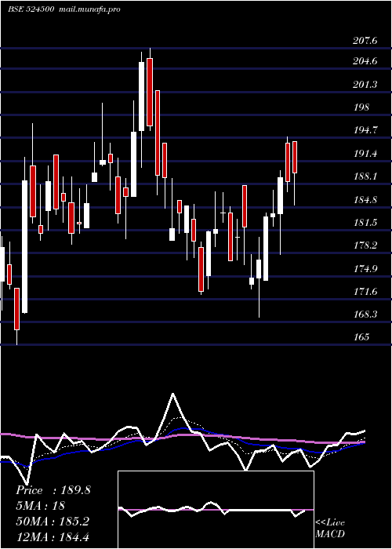392x549 pixels.
Task: Select the 191.4 price axis label
Action: pyautogui.click(x=365, y=154)
